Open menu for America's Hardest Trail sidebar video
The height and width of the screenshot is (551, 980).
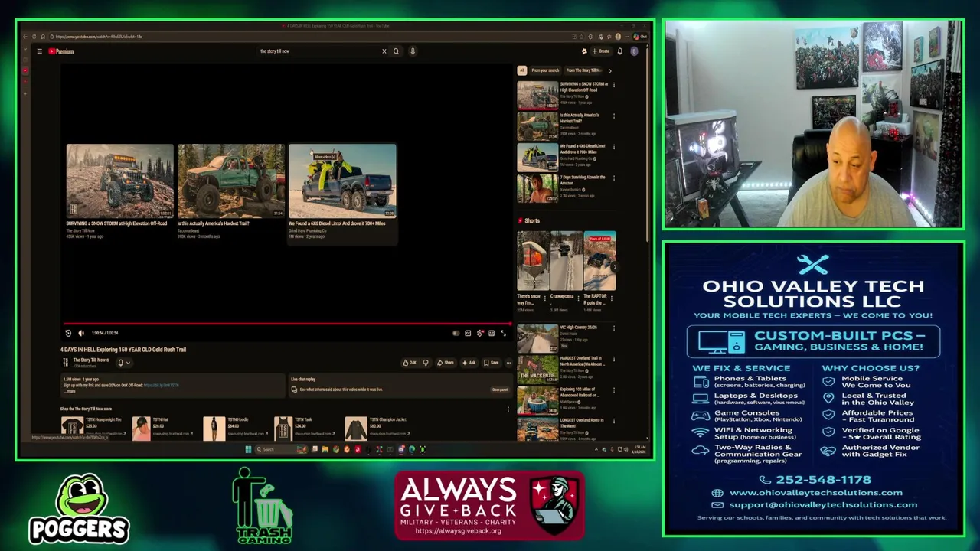click(x=613, y=116)
